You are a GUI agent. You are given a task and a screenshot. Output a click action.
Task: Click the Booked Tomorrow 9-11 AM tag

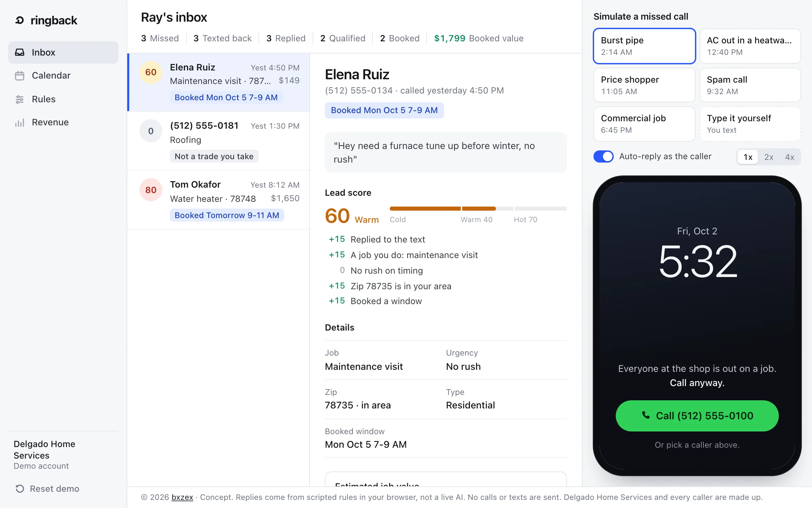(227, 215)
